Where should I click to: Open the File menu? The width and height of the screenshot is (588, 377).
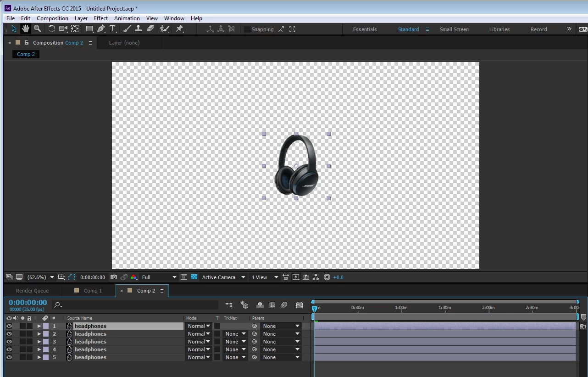pyautogui.click(x=11, y=18)
